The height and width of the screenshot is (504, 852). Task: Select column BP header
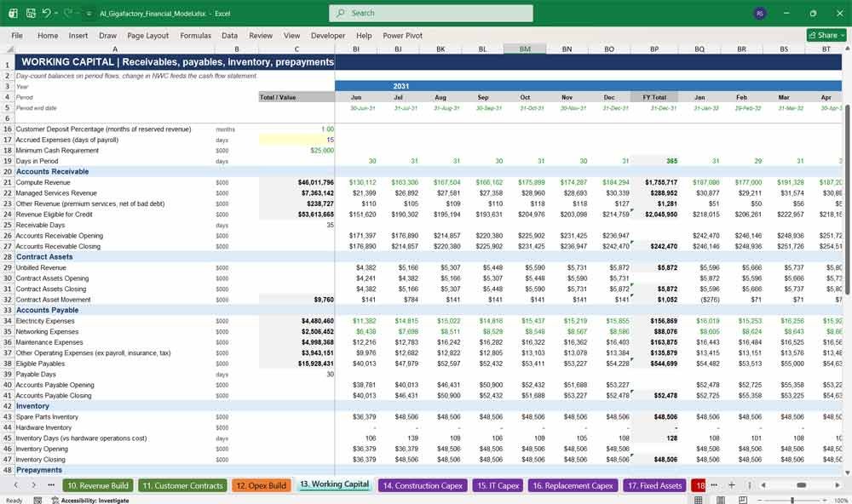point(654,49)
